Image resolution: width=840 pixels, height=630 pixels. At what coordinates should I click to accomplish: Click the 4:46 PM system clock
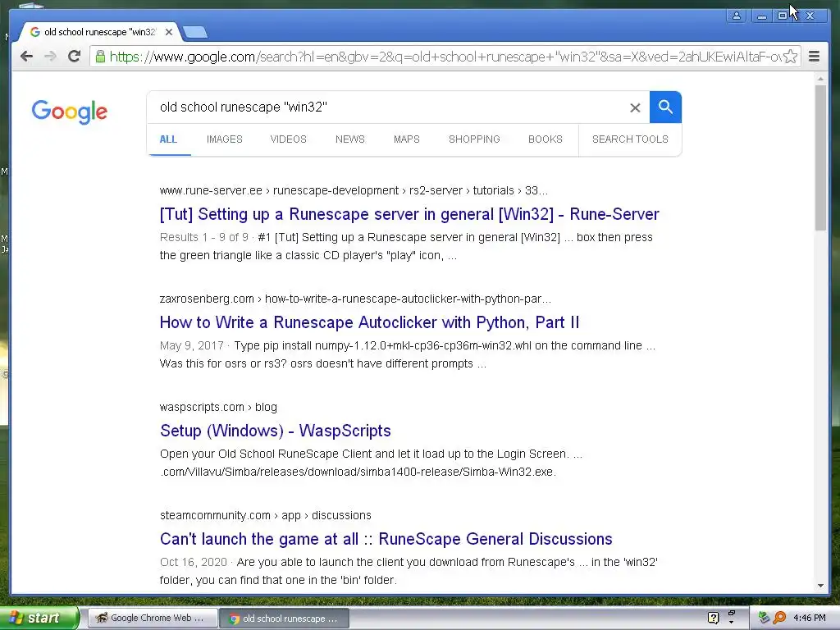pos(810,619)
